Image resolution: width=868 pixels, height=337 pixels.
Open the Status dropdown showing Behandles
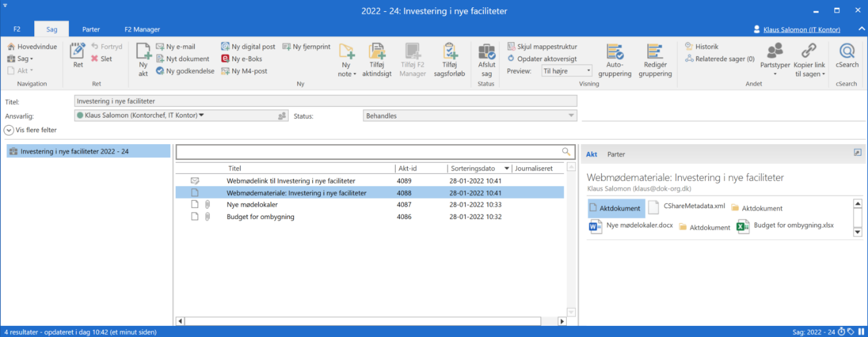pos(470,116)
